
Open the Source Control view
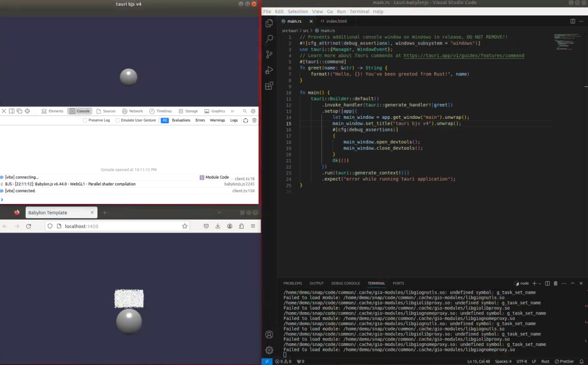tap(269, 54)
